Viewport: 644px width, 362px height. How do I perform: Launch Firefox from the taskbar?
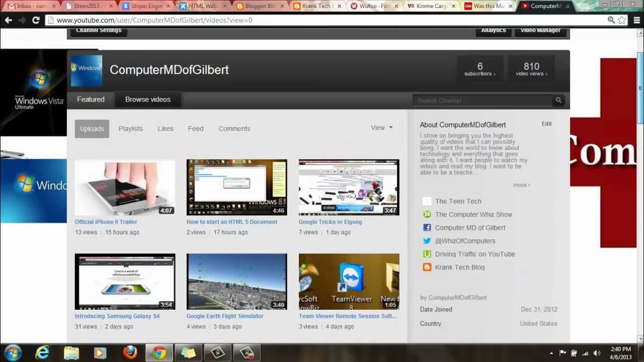click(x=130, y=353)
